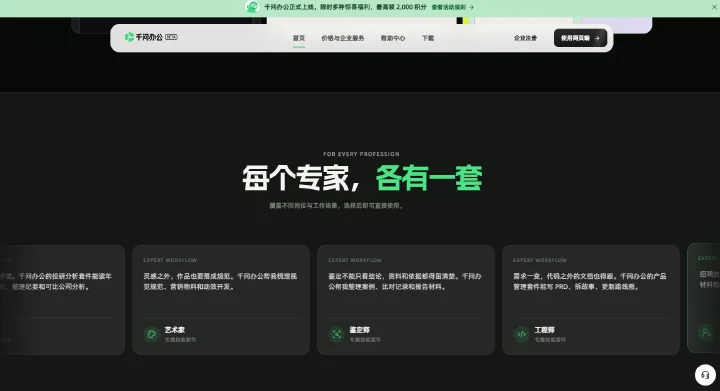
Task: Click the 使用网页端 button
Action: [580, 38]
